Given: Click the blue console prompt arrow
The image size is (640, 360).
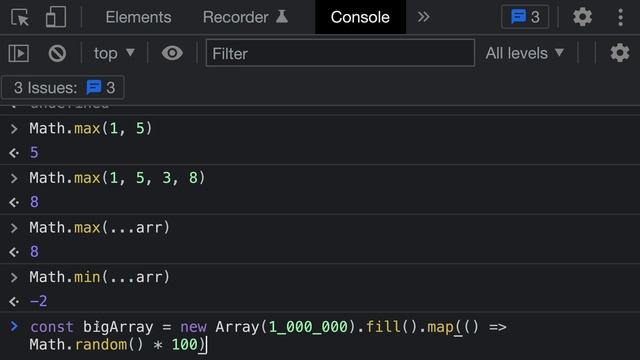Looking at the screenshot, I should click(14, 327).
